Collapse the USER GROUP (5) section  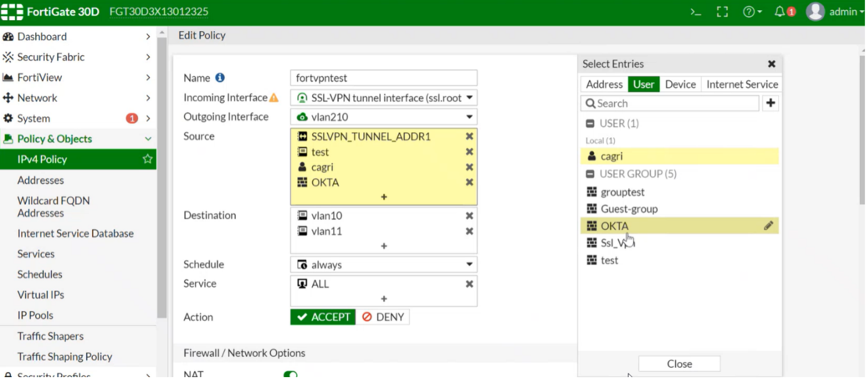(x=590, y=174)
